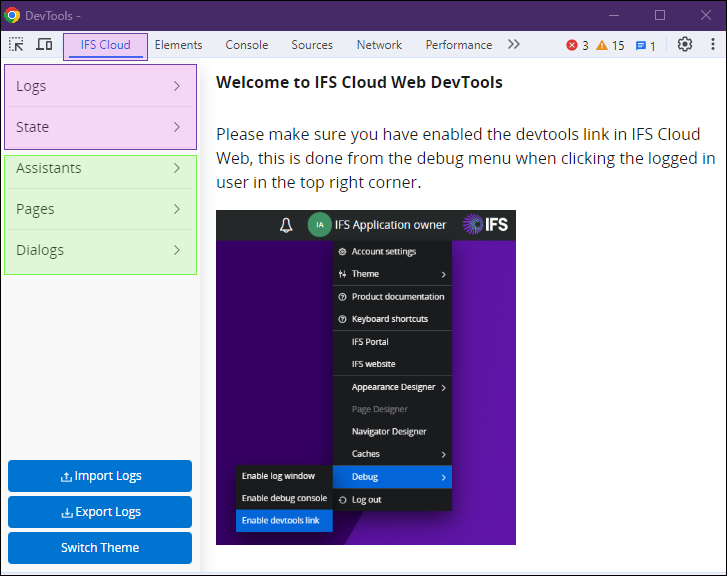
Task: Switch to the IFS Cloud tab
Action: pos(106,45)
